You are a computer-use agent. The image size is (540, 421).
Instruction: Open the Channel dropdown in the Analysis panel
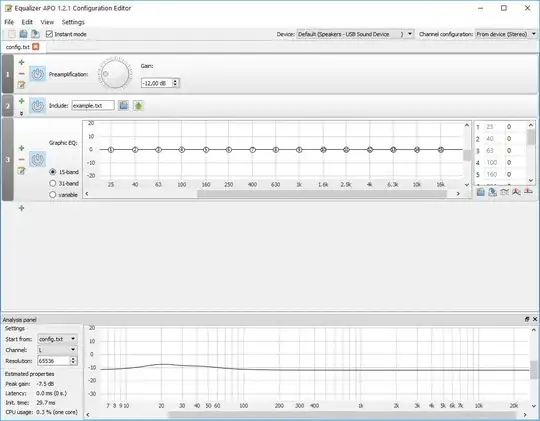coord(57,350)
